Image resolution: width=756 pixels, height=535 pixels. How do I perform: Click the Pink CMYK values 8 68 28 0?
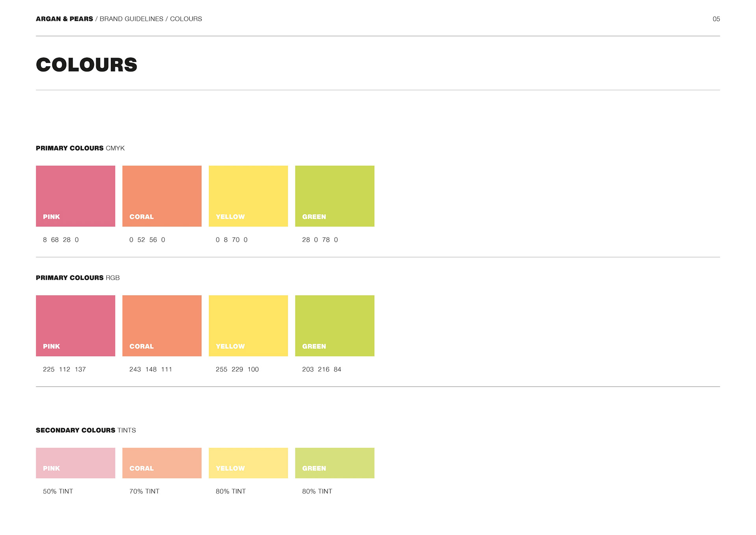[x=61, y=240]
